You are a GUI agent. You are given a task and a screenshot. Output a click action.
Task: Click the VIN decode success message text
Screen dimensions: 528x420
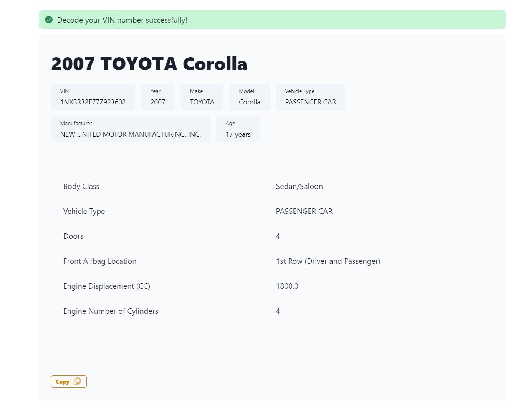[122, 20]
